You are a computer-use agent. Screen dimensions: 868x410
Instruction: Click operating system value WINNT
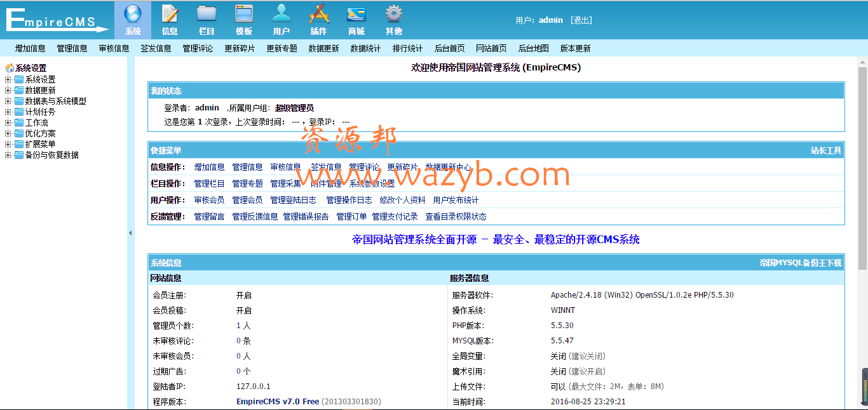pos(563,310)
